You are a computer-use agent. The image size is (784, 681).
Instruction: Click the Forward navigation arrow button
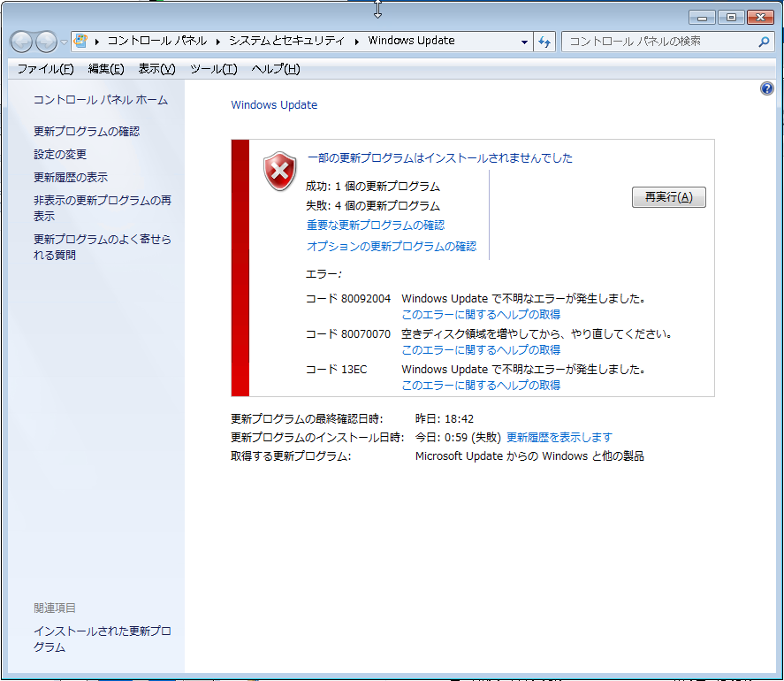click(46, 42)
